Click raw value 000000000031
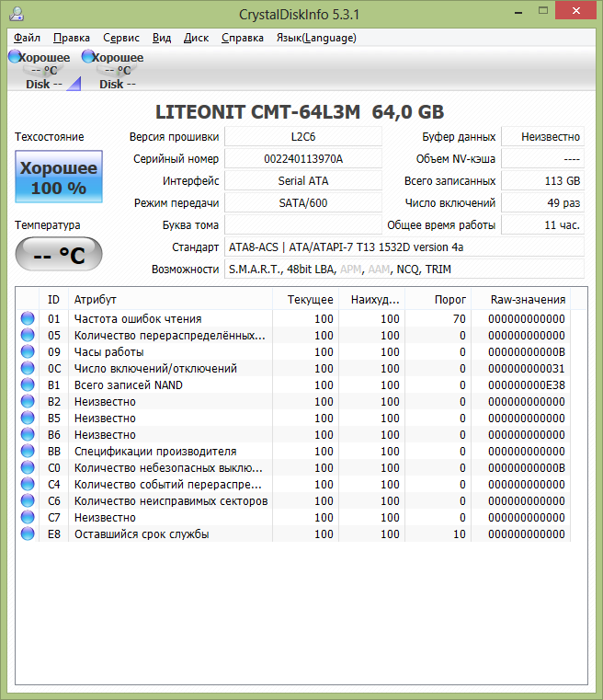 coord(527,368)
